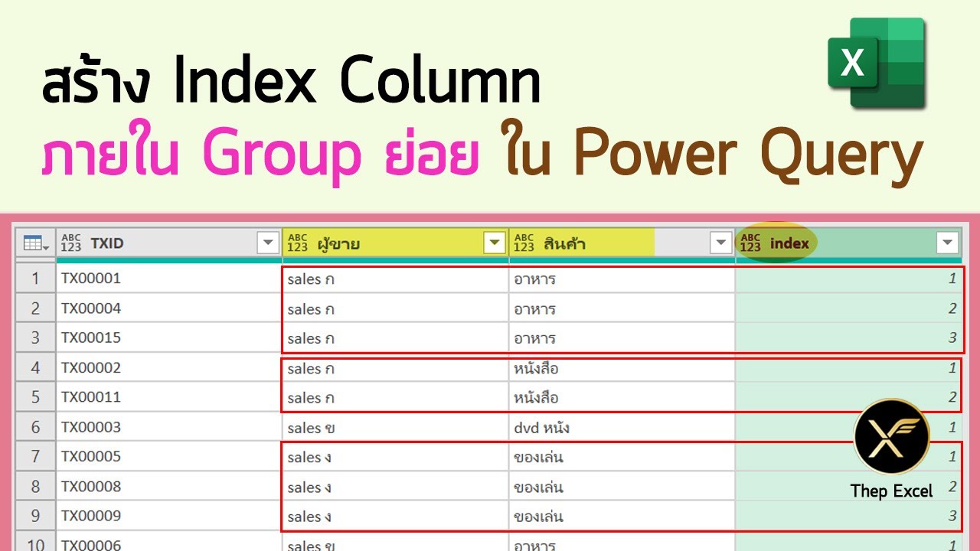Click the index column data type icon
This screenshot has height=551, width=980.
(x=751, y=243)
